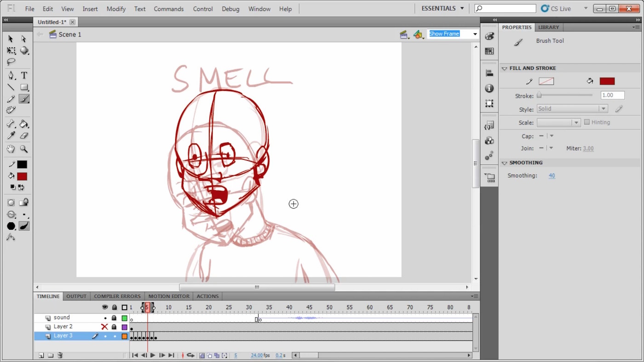The width and height of the screenshot is (644, 362).
Task: Click the red fill color swatch
Action: click(x=607, y=81)
